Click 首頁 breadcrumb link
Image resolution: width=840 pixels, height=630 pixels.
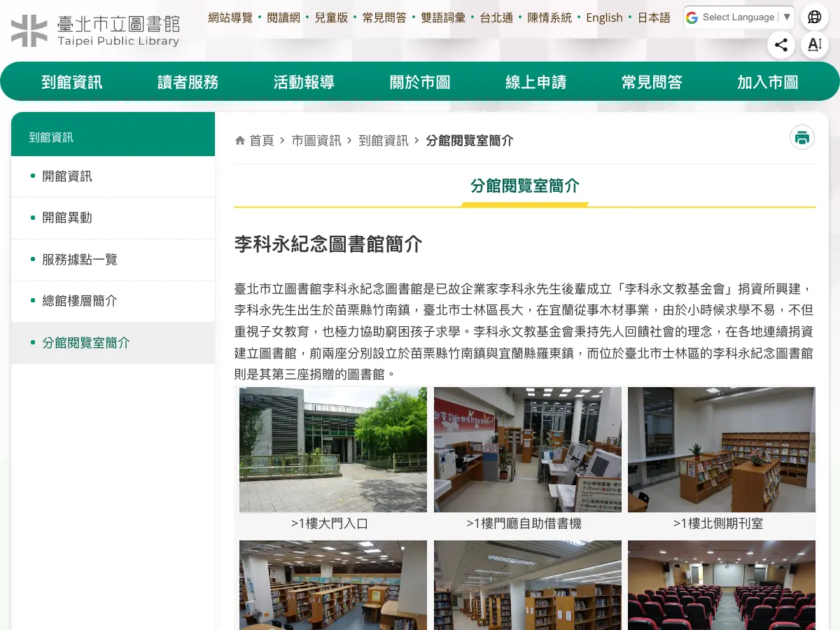click(x=262, y=141)
